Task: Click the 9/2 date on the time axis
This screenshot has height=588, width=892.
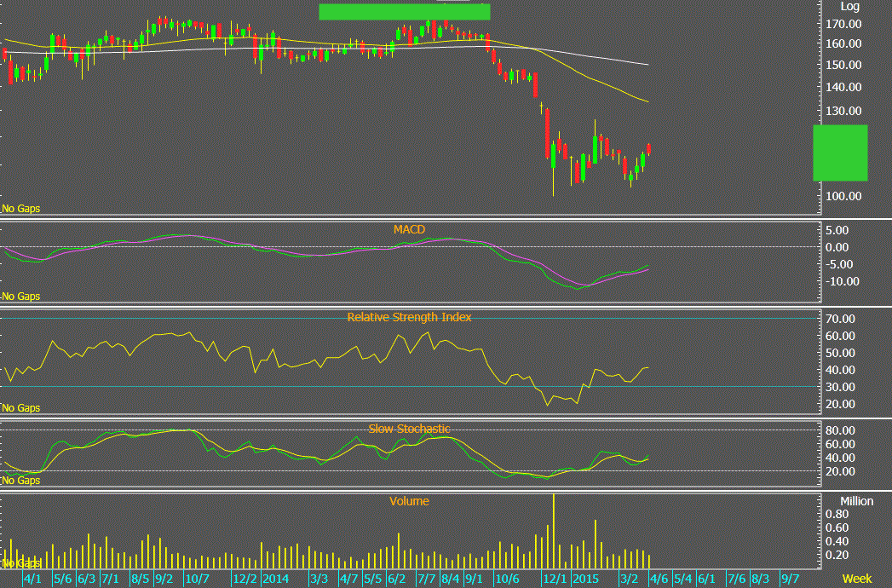Action: 164,579
